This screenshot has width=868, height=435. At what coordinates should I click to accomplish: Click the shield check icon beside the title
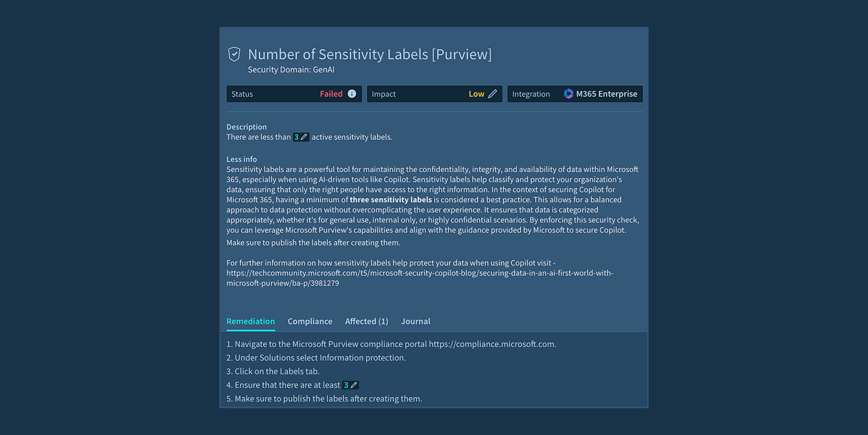coord(234,54)
